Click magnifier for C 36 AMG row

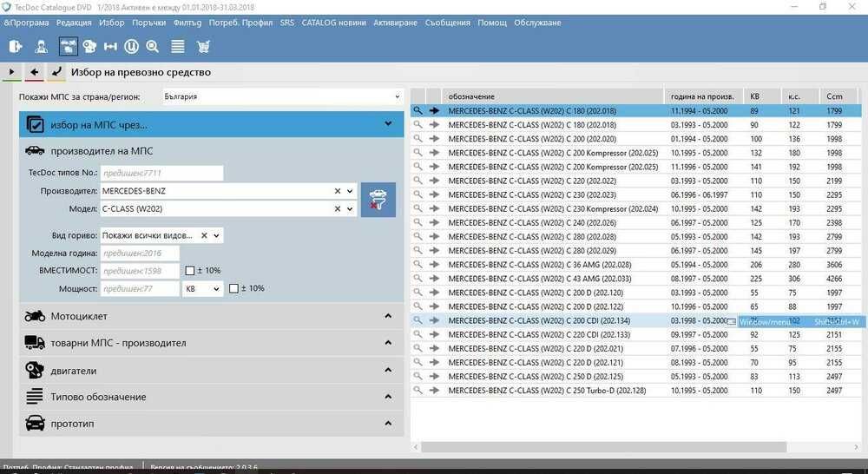(418, 265)
